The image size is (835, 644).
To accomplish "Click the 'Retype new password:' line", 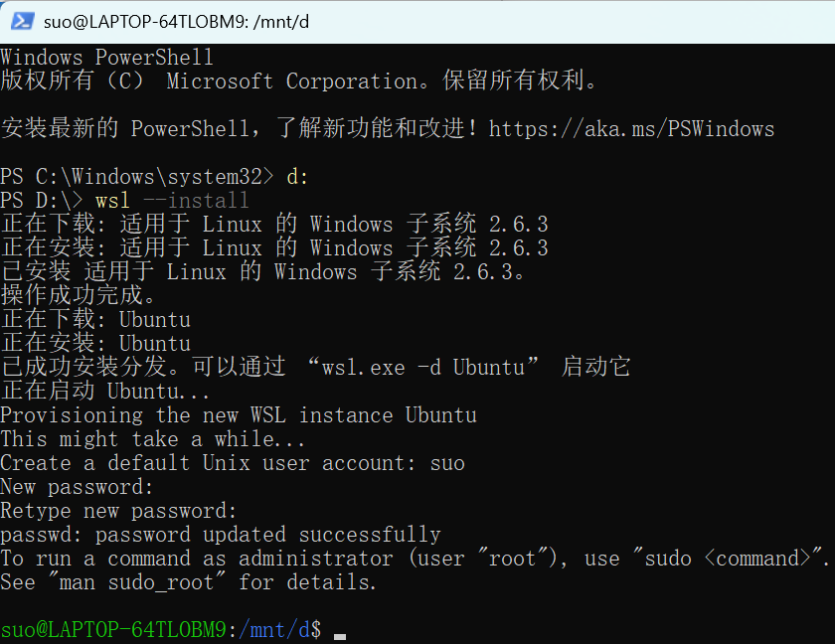I will point(118,511).
